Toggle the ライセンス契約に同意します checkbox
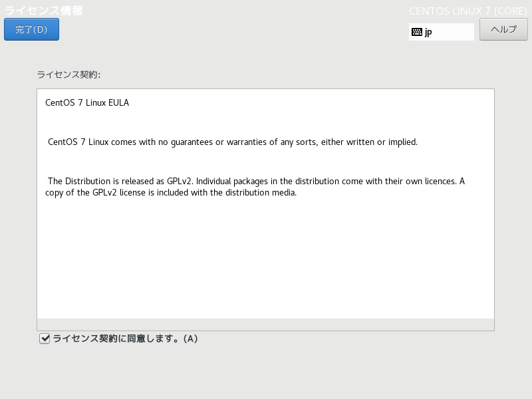The image size is (532, 399). [45, 338]
